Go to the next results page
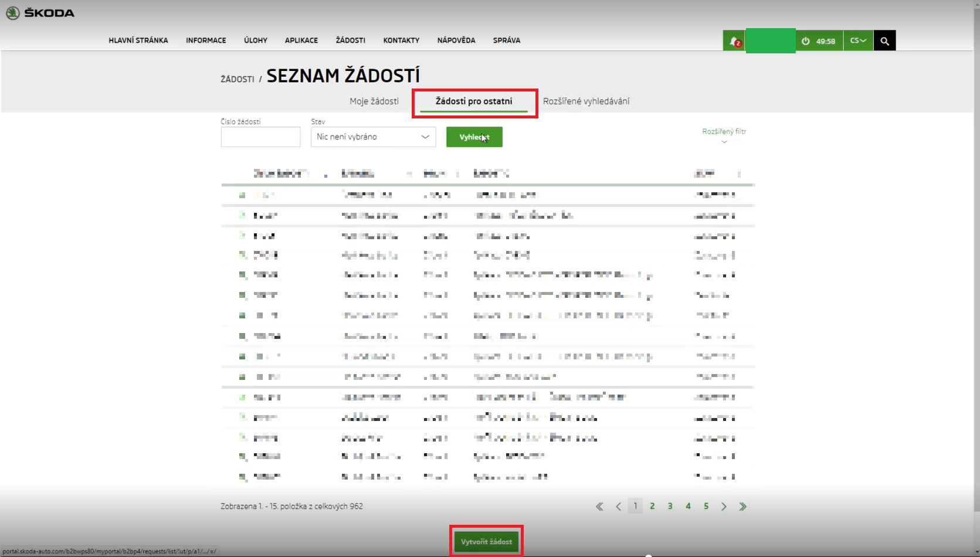 click(x=724, y=507)
